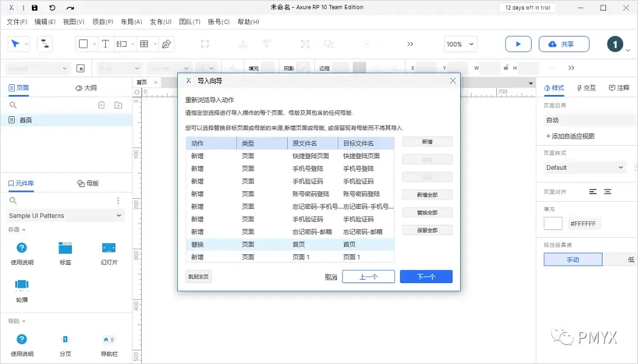Select the 幻灯片 slideshow widget
The image size is (638, 364).
pyautogui.click(x=108, y=254)
